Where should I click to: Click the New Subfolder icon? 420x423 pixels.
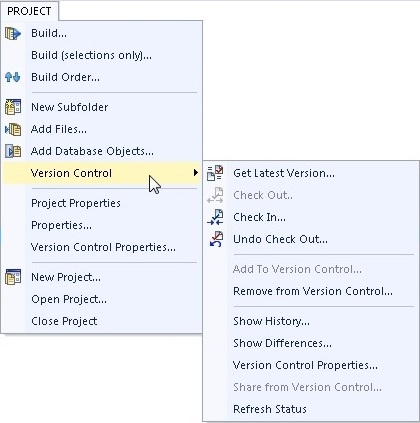pos(13,107)
